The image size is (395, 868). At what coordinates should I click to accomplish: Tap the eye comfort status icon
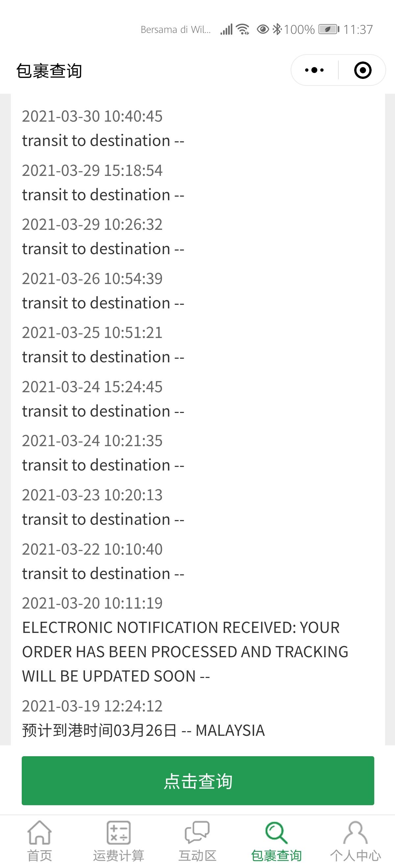pos(263,29)
